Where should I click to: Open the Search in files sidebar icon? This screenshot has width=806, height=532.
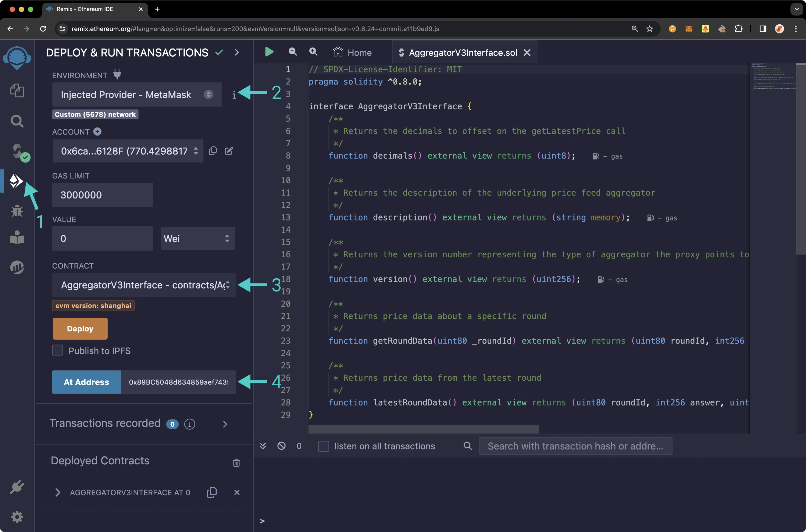coord(17,121)
